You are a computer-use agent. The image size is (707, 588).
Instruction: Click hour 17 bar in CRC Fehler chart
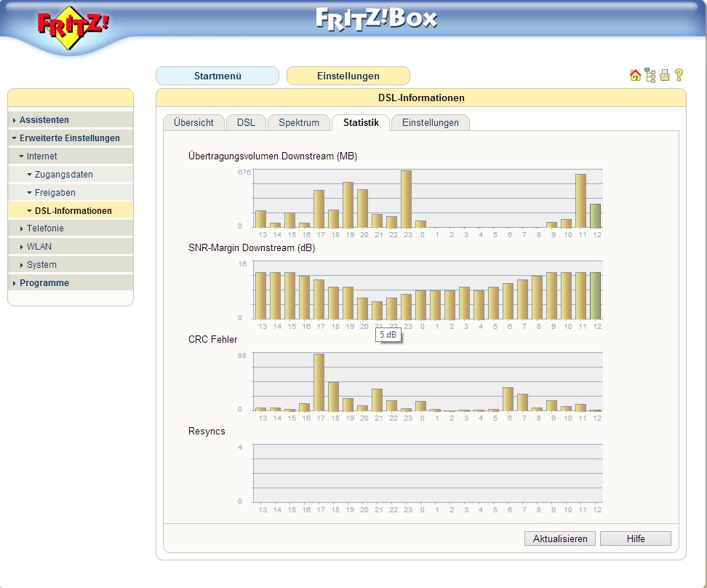pos(319,382)
